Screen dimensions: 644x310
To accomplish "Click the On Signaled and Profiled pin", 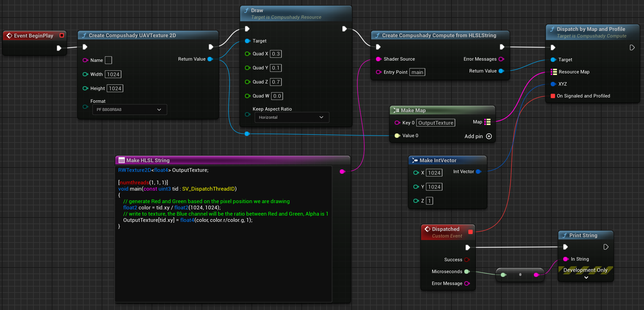I will coord(553,96).
